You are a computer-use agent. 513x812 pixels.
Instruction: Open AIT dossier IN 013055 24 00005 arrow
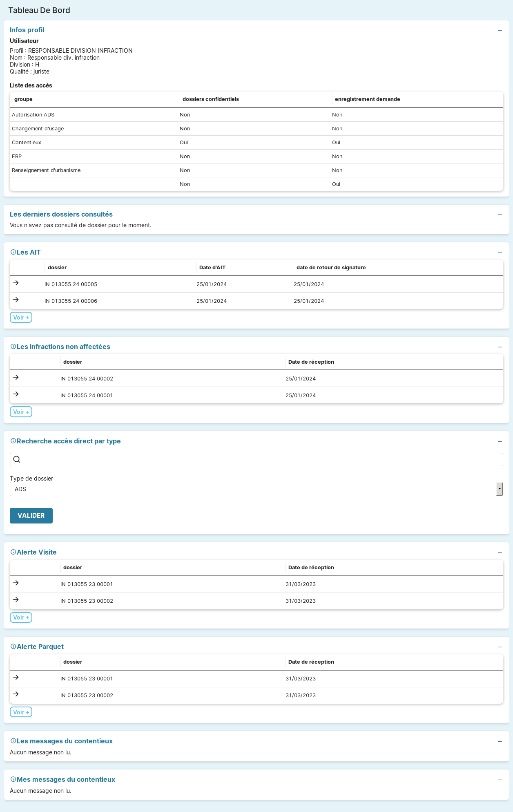(16, 283)
